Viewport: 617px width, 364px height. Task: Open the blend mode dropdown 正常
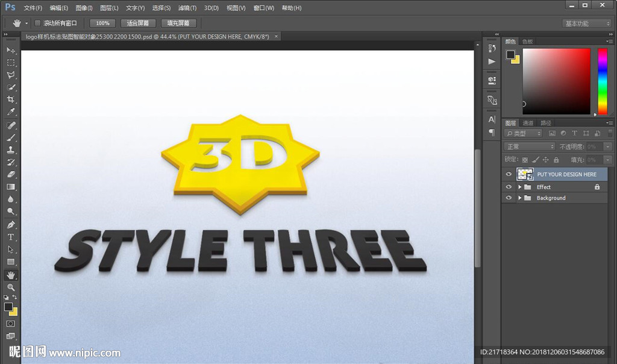[x=530, y=146]
